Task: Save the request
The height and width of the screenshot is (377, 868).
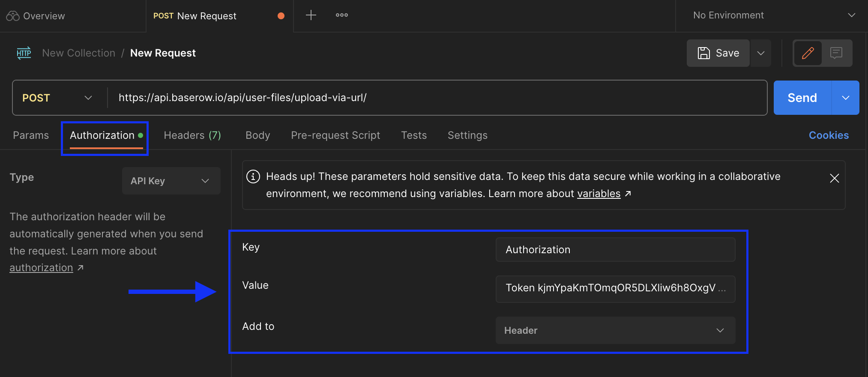Action: click(718, 53)
